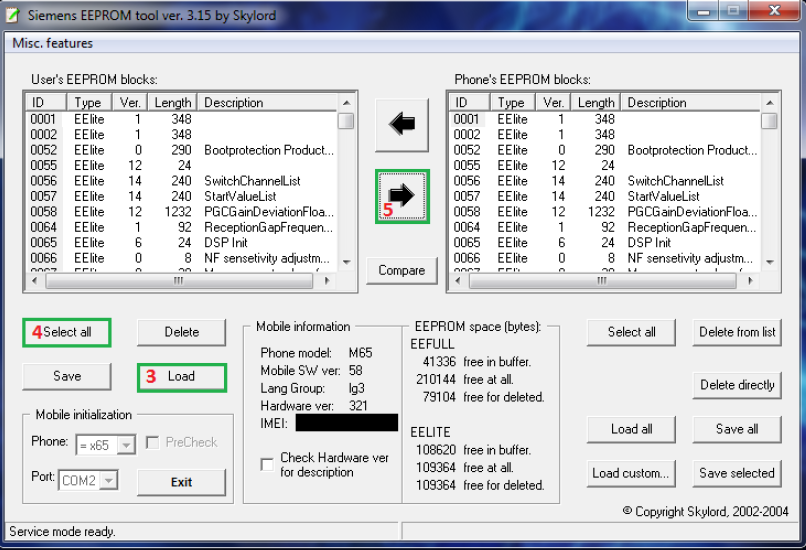Select StartValueList row in user's list
The height and width of the screenshot is (550, 806).
click(x=182, y=196)
